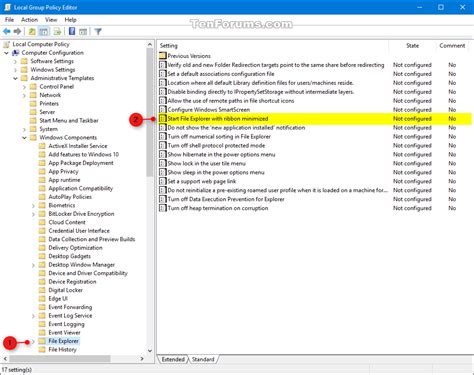Toggle the Show/Hide Console Tree icon
474x375 pixels.
[x=44, y=32]
